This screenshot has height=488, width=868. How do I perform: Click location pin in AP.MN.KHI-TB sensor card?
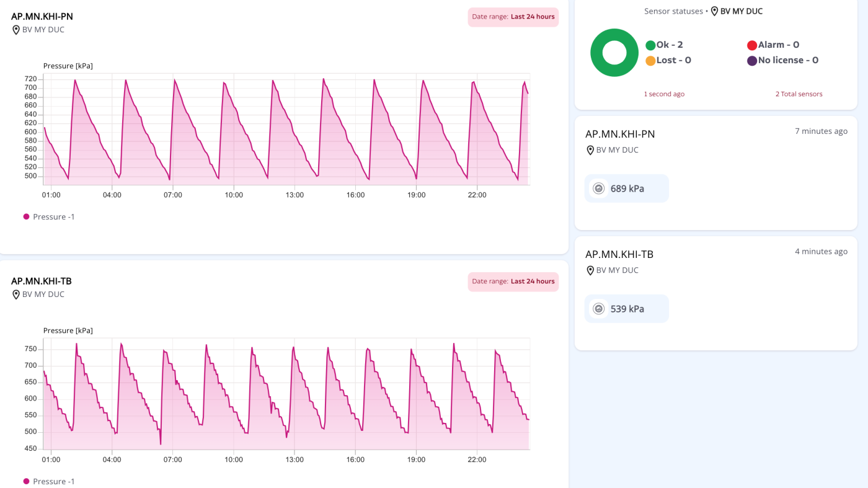590,270
